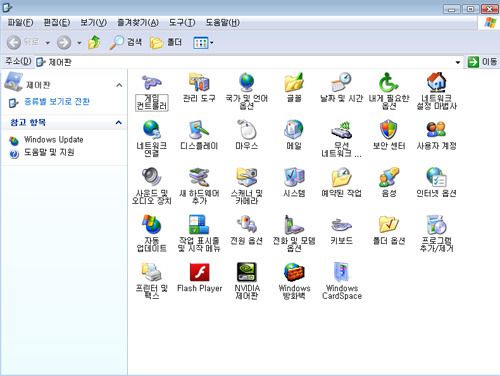Open the 도움말(H) menu
This screenshot has width=500, height=376.
click(x=223, y=23)
